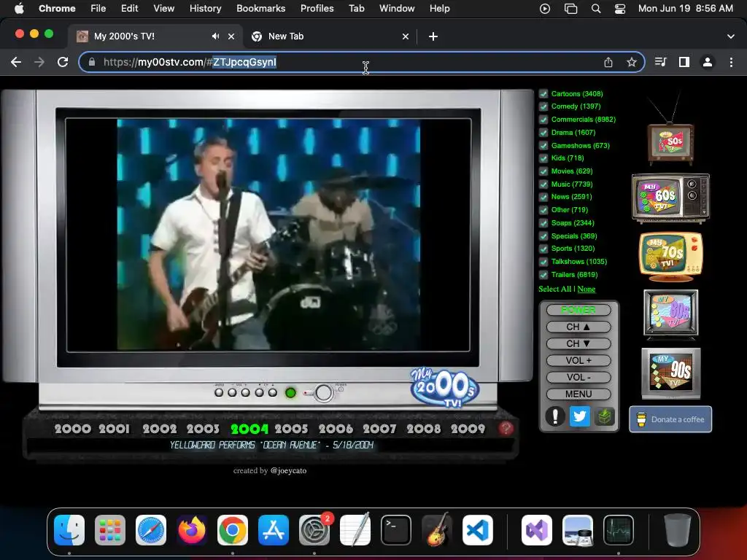Toggle Chrome side panel icon

684,62
